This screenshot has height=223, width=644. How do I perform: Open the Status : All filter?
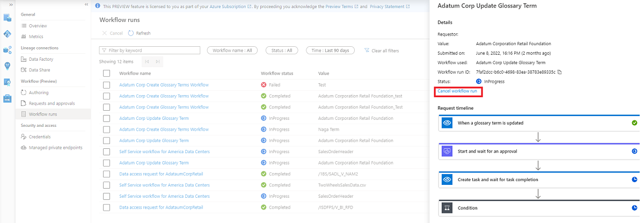pyautogui.click(x=282, y=51)
